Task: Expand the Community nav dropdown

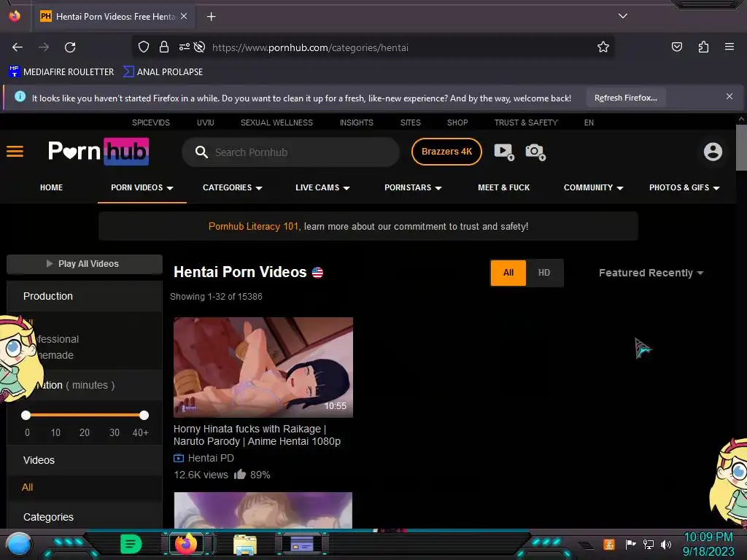Action: (x=593, y=187)
